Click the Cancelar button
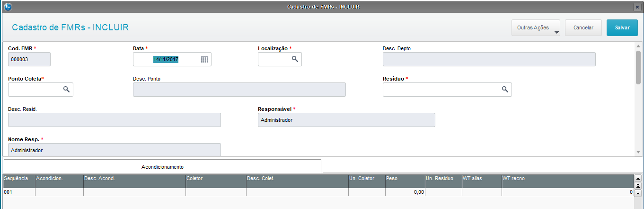The height and width of the screenshot is (209, 644). 583,28
